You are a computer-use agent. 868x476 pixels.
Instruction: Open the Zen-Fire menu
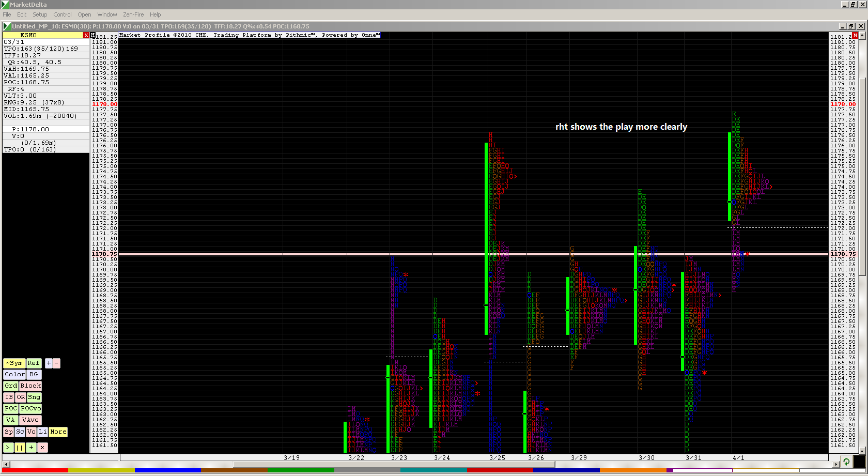click(x=133, y=14)
